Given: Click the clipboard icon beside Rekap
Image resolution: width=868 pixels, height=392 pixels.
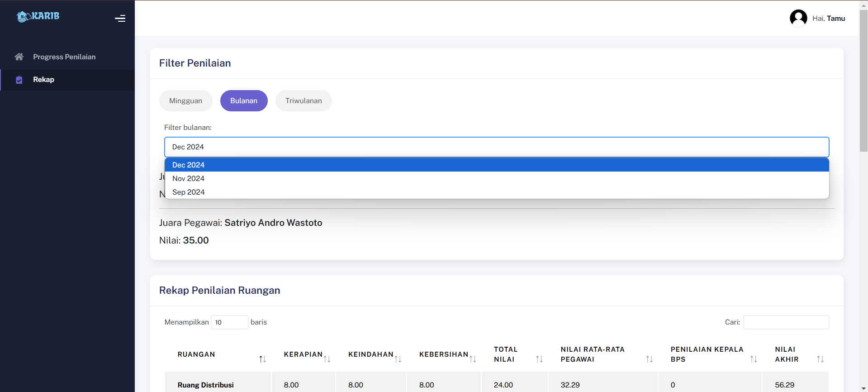Looking at the screenshot, I should pos(19,80).
